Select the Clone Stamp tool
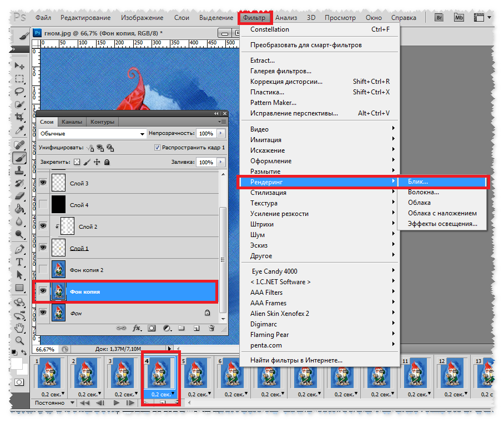 coord(19,170)
